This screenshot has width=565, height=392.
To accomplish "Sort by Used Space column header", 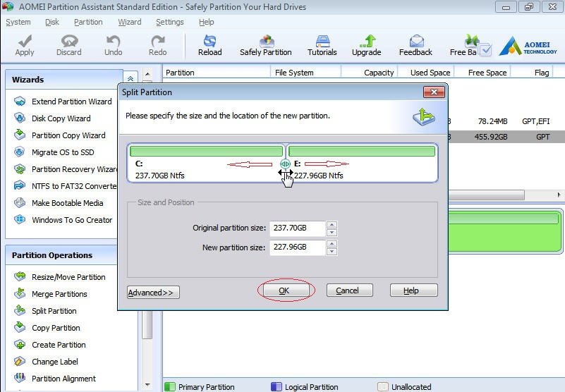I will [x=425, y=73].
